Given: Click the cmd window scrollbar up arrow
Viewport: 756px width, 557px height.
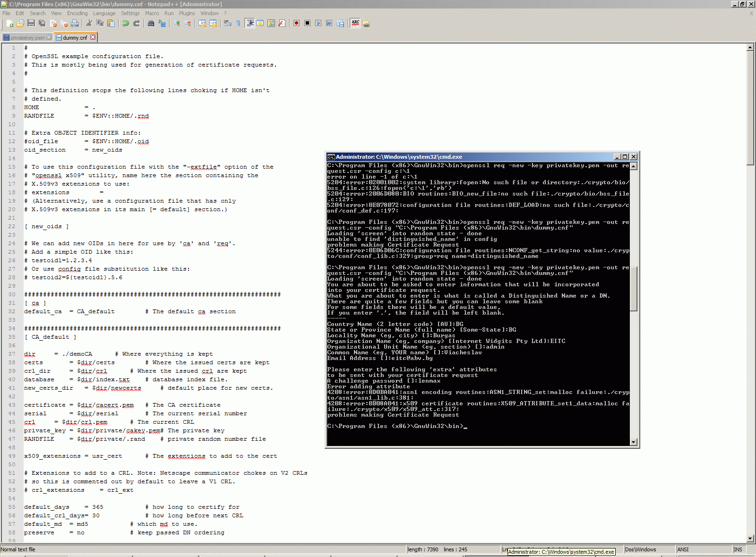Looking at the screenshot, I should pos(634,166).
